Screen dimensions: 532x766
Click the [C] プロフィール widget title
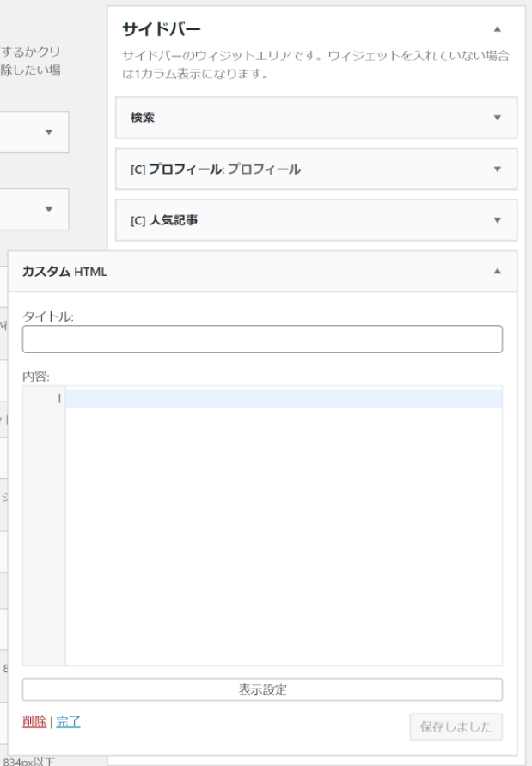[x=216, y=169]
